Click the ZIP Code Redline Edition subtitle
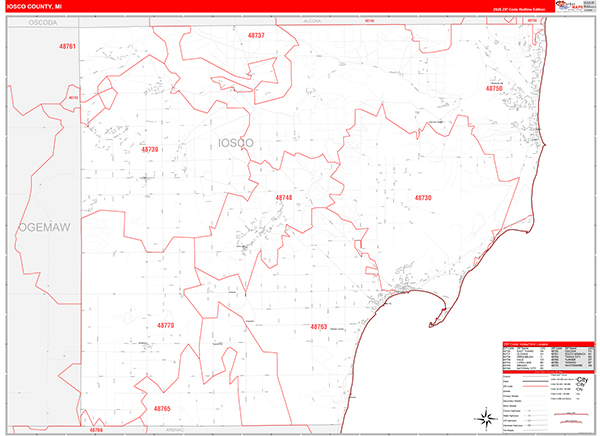Viewport: 600px width, 436px height. [519, 9]
